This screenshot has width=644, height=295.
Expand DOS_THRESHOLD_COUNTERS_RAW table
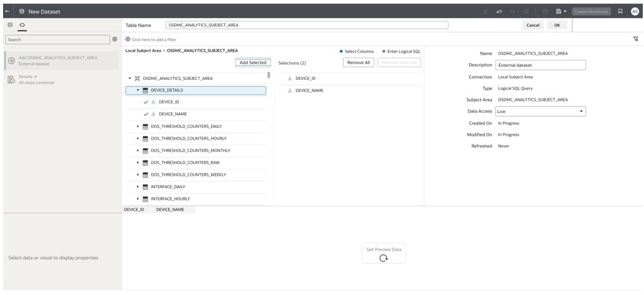click(138, 163)
